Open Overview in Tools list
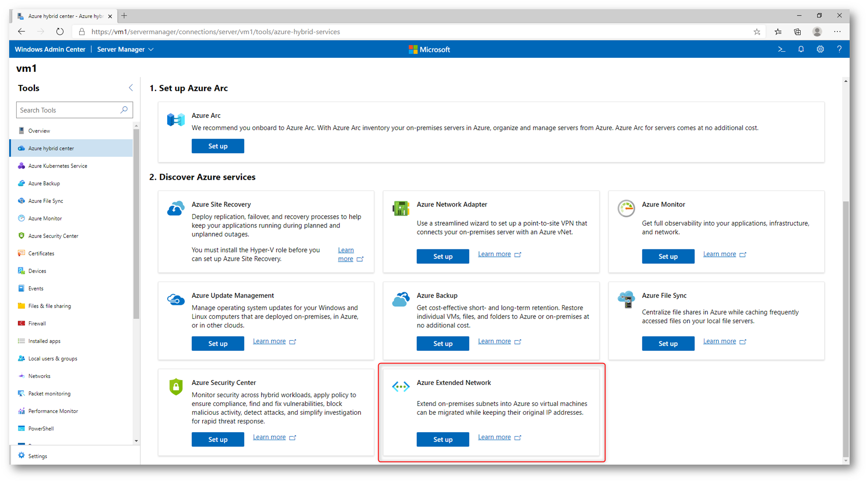The height and width of the screenshot is (483, 868). click(72, 131)
